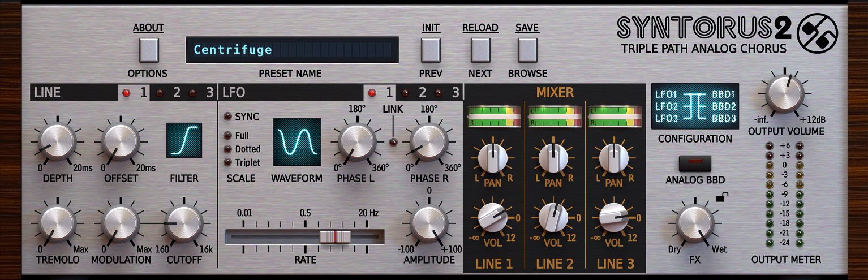Click the INIT / PREV button
The image size is (868, 280).
(x=431, y=50)
